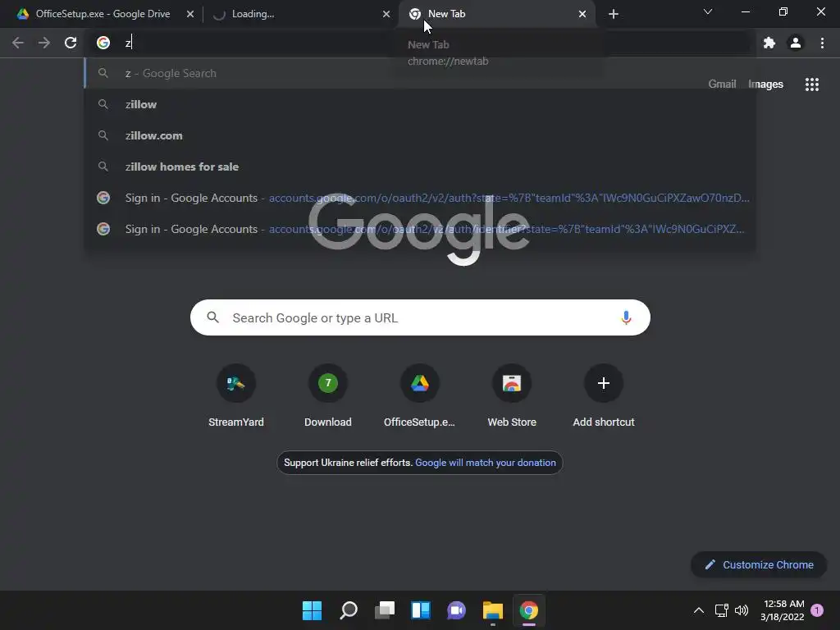Open Task View on the taskbar

click(385, 610)
